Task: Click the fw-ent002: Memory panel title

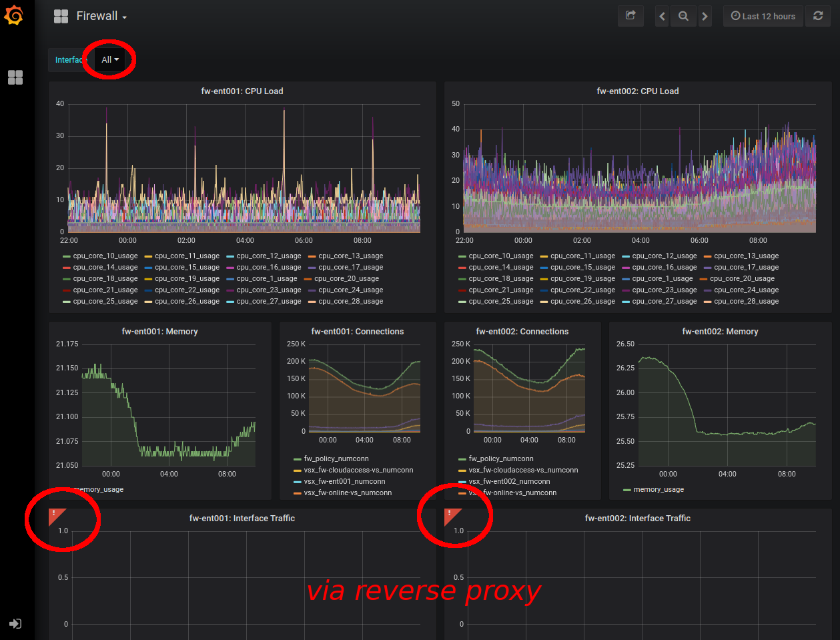Action: click(721, 331)
